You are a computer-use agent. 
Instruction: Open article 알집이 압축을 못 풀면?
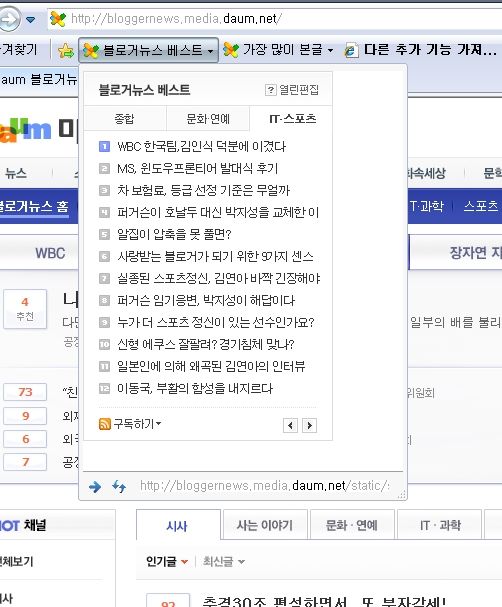174,234
